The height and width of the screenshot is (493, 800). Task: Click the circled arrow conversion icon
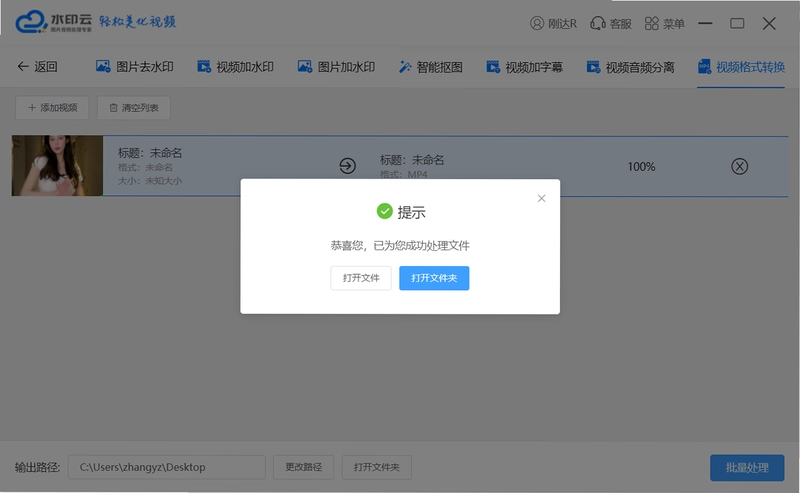(347, 166)
